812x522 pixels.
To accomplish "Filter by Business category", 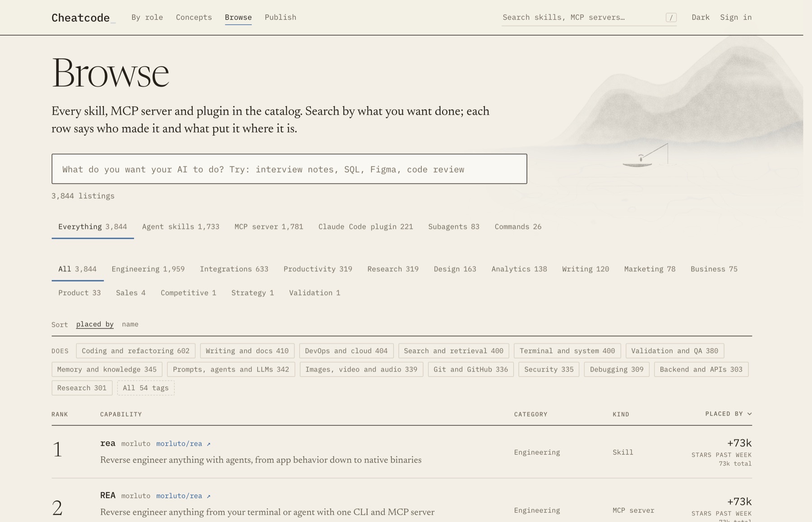I will point(714,269).
